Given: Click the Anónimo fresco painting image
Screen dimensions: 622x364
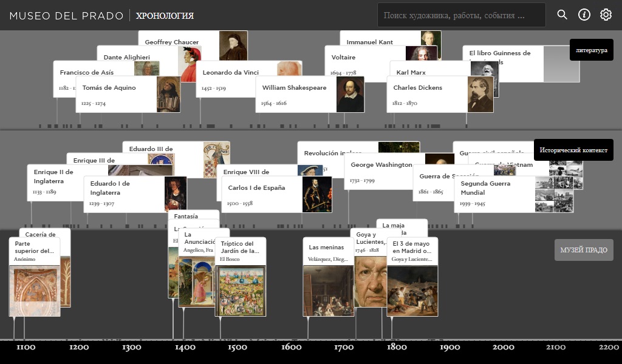Looking at the screenshot, I should 35,291.
